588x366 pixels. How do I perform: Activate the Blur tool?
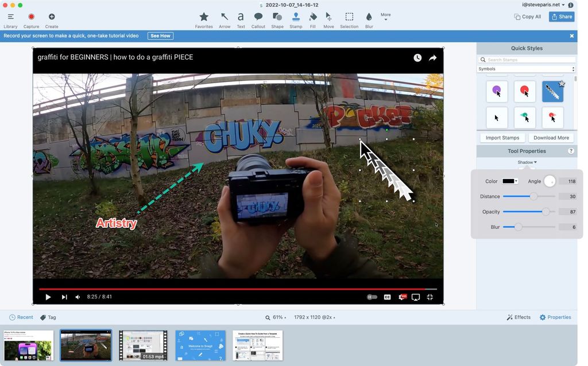click(369, 19)
